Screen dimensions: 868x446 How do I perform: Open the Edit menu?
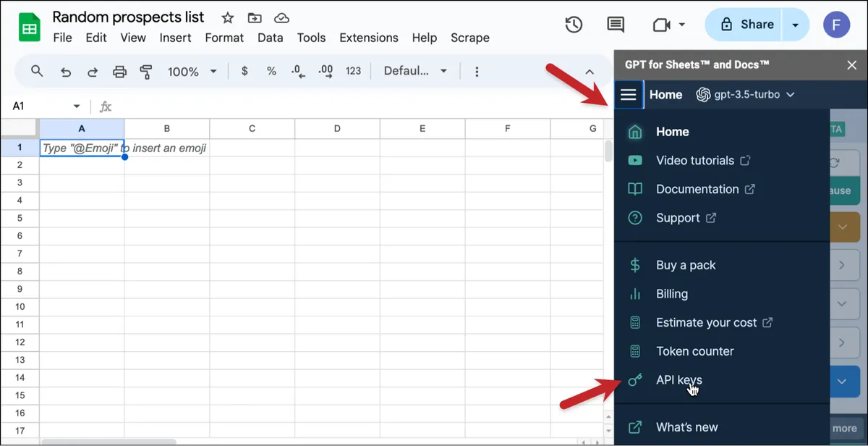(95, 38)
